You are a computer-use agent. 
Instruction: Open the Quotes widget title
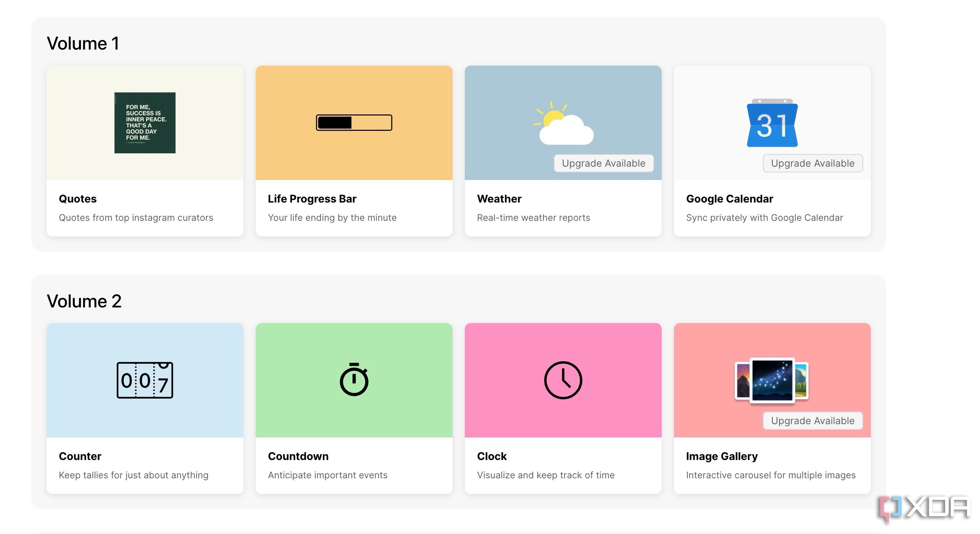[x=78, y=199]
